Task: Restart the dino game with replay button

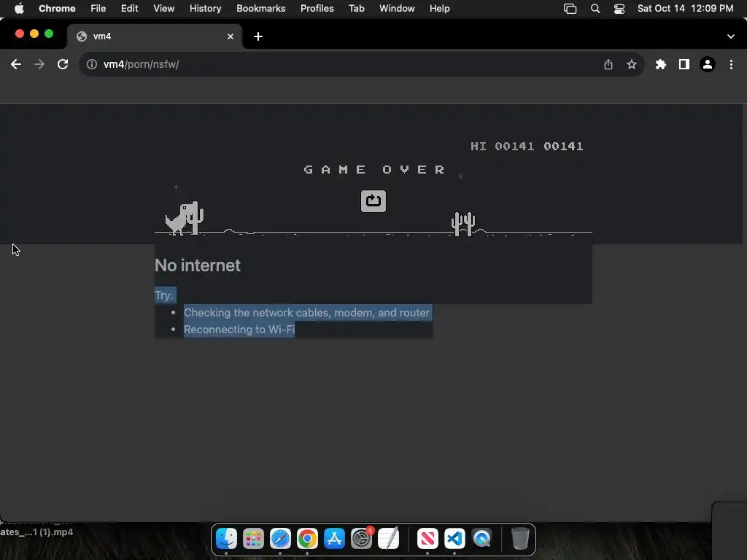Action: click(373, 201)
